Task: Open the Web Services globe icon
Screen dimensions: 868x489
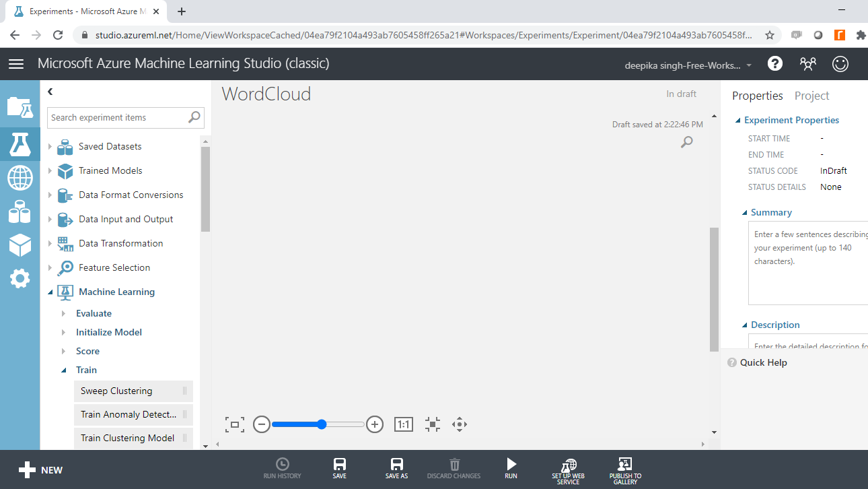Action: point(20,178)
